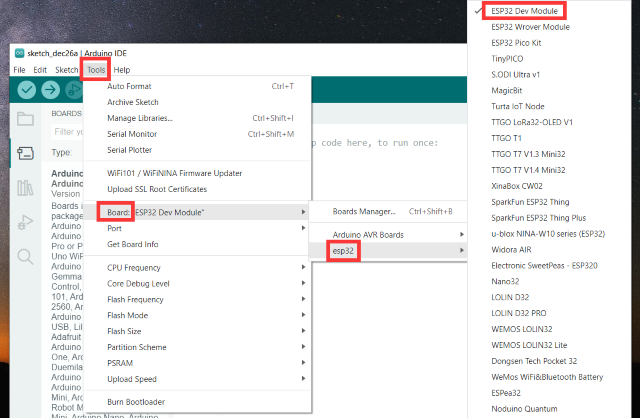Select SparkFun ESP32 Thing board
This screenshot has height=418, width=640.
point(549,202)
